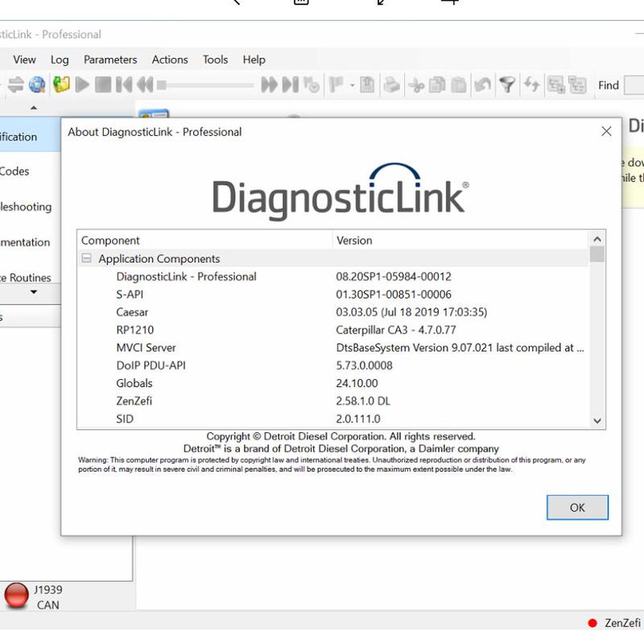Click the Stop log playback button
644x644 pixels.
(x=103, y=85)
